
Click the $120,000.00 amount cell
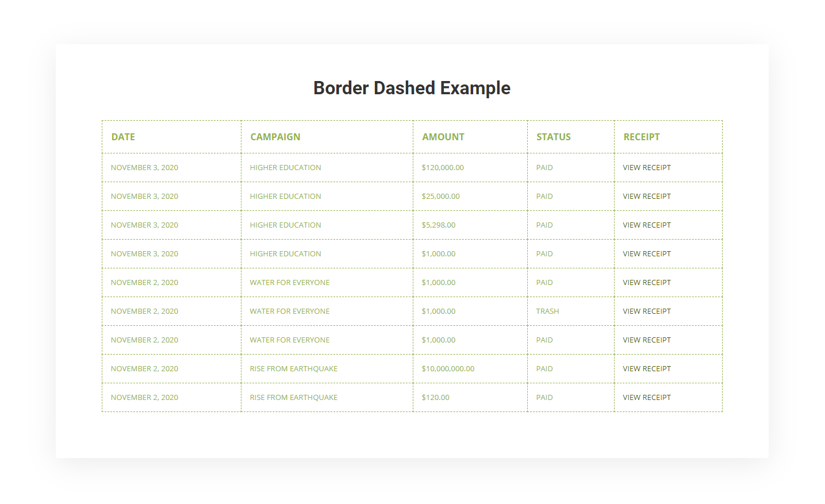coord(442,168)
